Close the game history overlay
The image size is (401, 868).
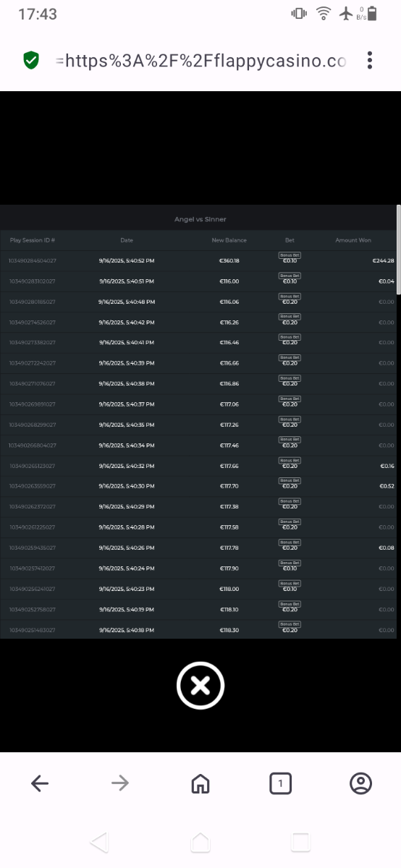coord(200,685)
